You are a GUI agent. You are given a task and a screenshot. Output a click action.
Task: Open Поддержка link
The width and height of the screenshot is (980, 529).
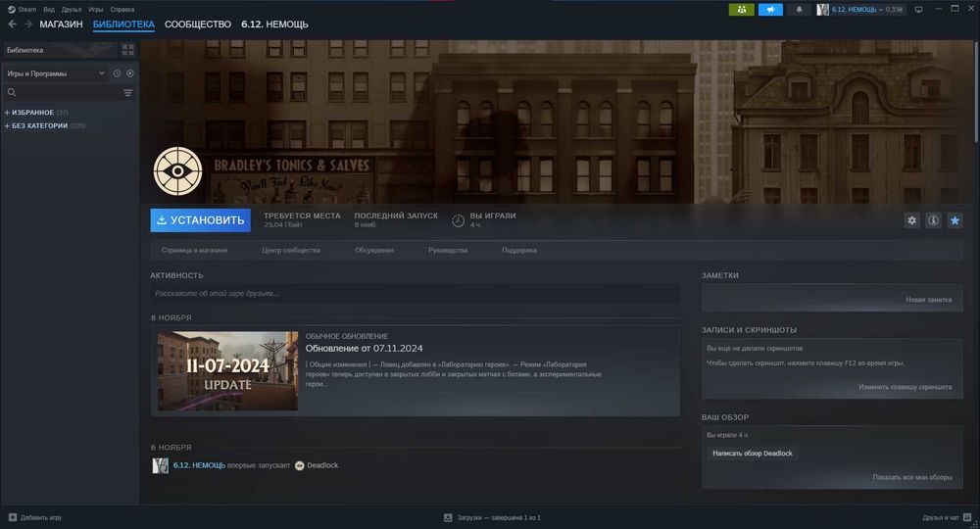(518, 250)
